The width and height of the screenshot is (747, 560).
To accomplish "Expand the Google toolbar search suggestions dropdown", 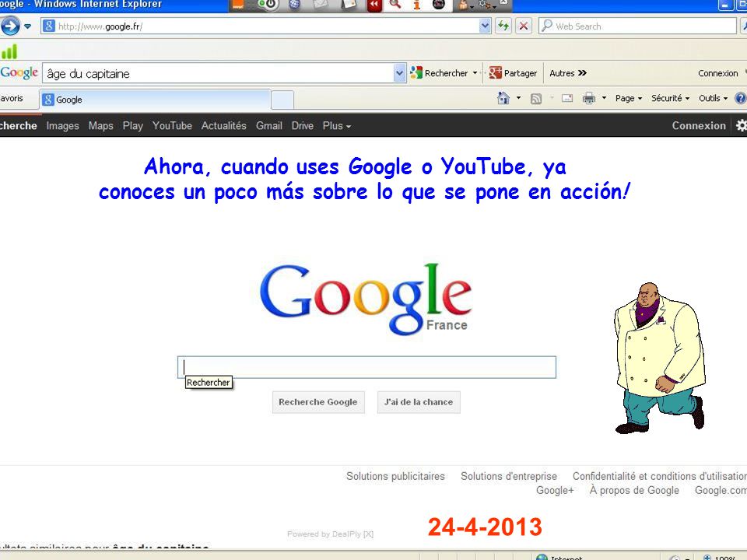I will click(x=399, y=73).
